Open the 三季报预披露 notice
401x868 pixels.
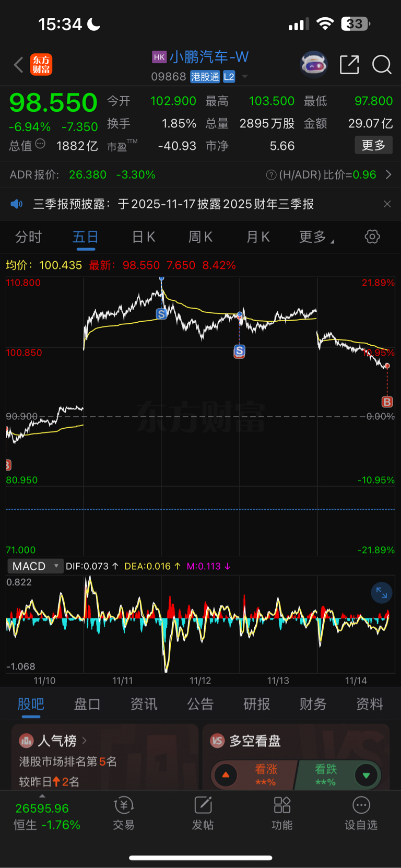point(173,204)
